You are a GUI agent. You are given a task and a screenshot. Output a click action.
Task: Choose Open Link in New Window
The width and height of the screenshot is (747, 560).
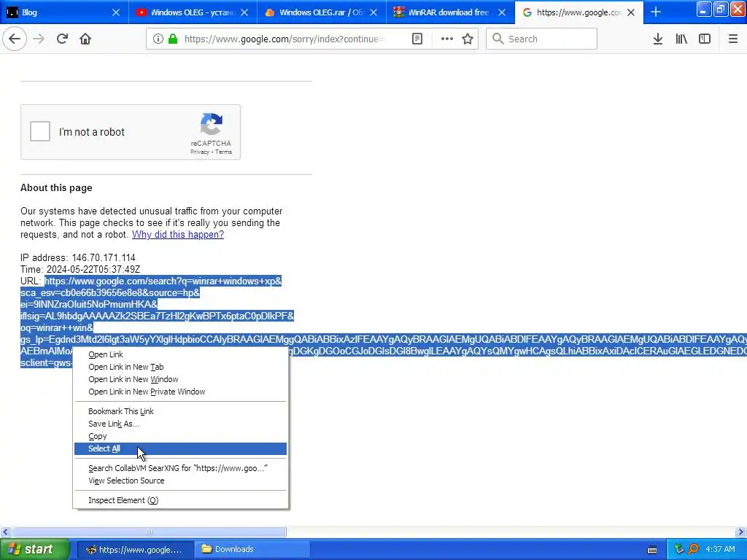[x=181, y=379]
